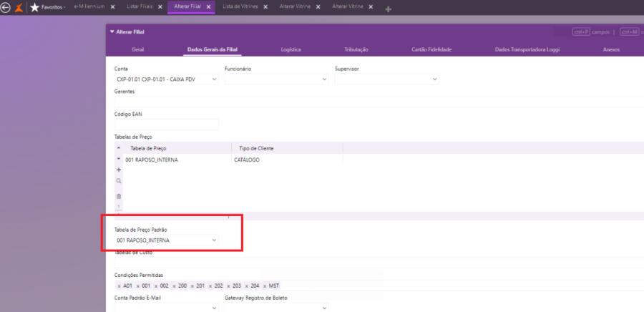The width and height of the screenshot is (644, 312).
Task: Close the Lista de Vitrines tab
Action: [265, 7]
